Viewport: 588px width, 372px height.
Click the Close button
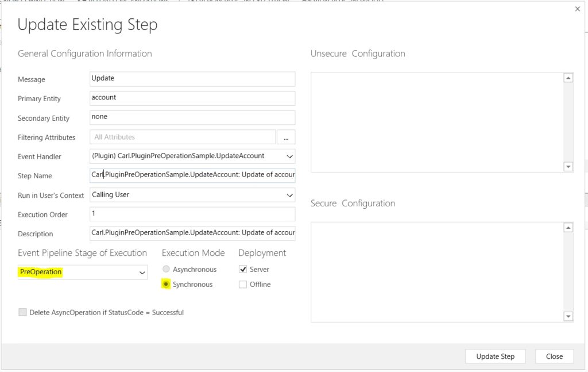554,356
